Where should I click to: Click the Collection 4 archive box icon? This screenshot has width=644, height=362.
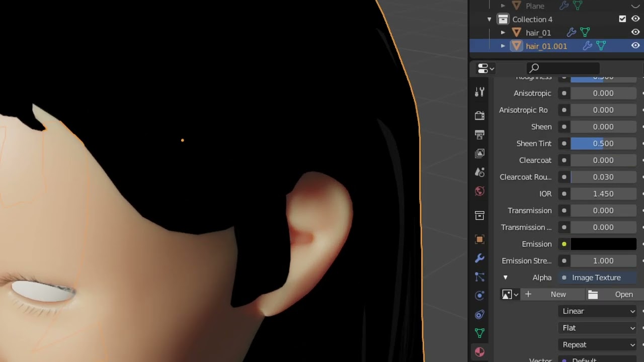pos(503,19)
